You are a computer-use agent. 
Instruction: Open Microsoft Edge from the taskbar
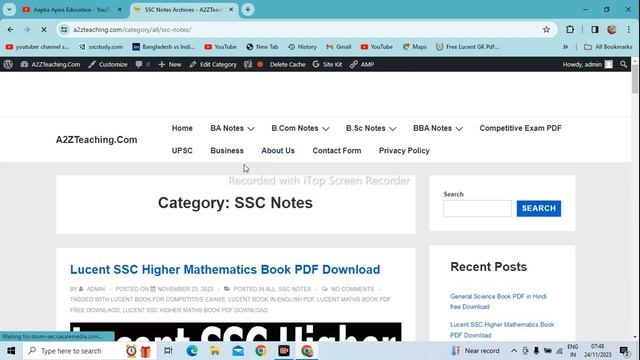tap(192, 351)
